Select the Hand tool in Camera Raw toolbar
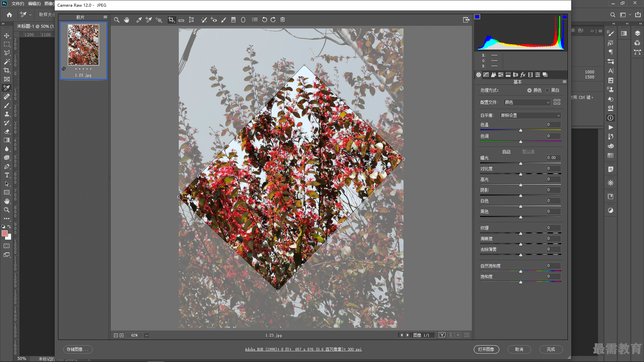This screenshot has width=644, height=362. 126,20
